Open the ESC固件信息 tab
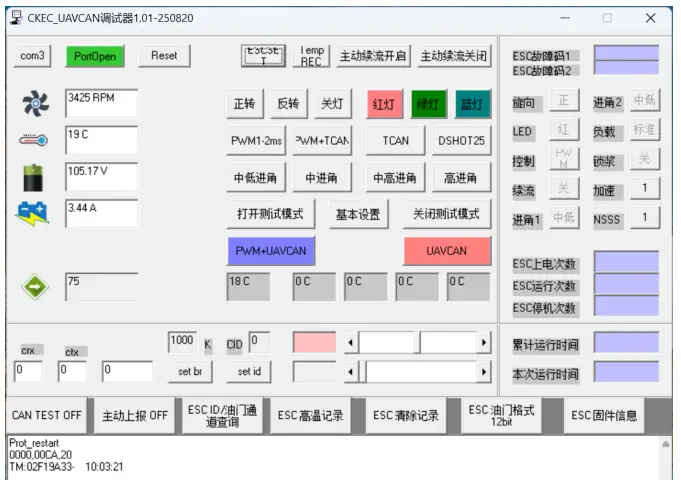681x480 pixels. point(603,416)
